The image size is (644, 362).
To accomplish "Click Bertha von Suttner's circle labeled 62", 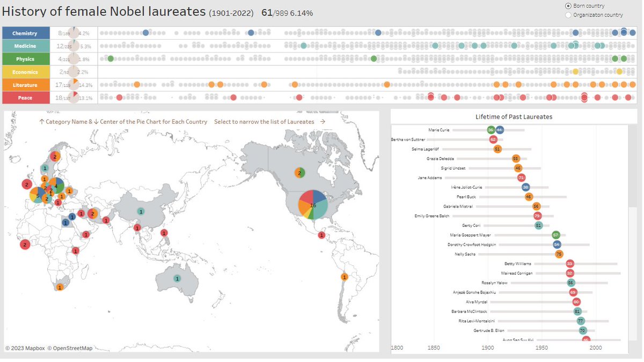I will (x=493, y=139).
